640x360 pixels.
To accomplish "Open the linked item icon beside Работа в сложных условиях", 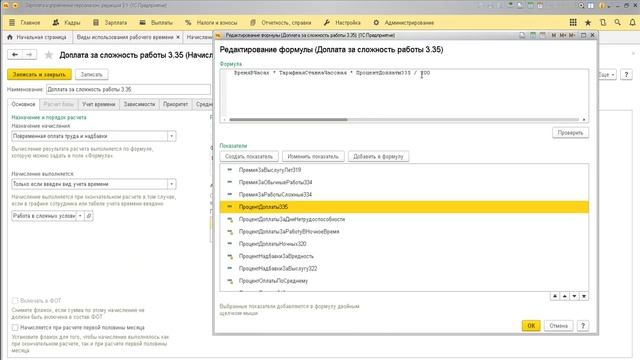I will [x=89, y=216].
